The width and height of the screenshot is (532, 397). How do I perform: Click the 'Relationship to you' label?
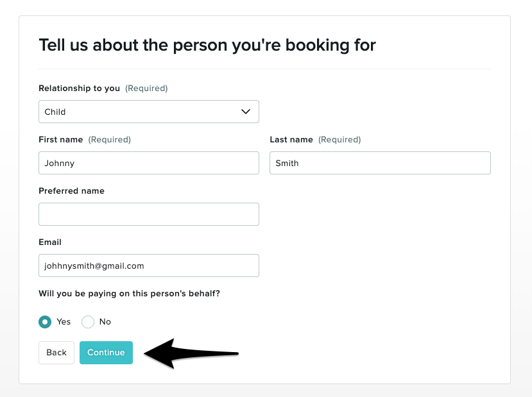click(79, 89)
